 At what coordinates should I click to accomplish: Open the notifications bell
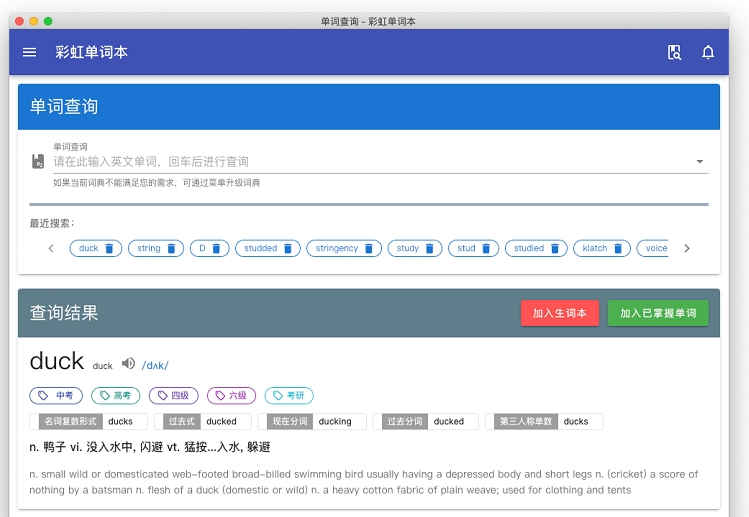point(708,52)
